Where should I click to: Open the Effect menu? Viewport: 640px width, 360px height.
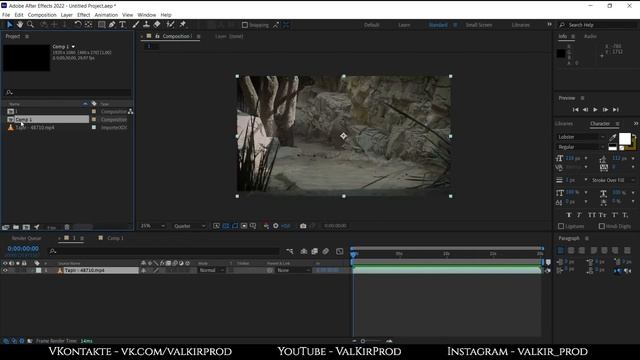pyautogui.click(x=83, y=15)
